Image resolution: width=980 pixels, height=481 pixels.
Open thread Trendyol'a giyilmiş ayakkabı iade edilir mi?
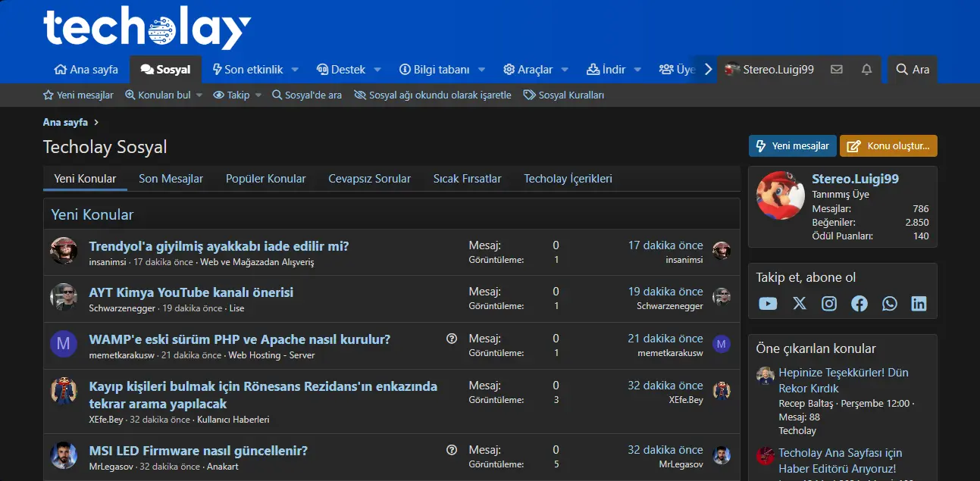point(219,246)
